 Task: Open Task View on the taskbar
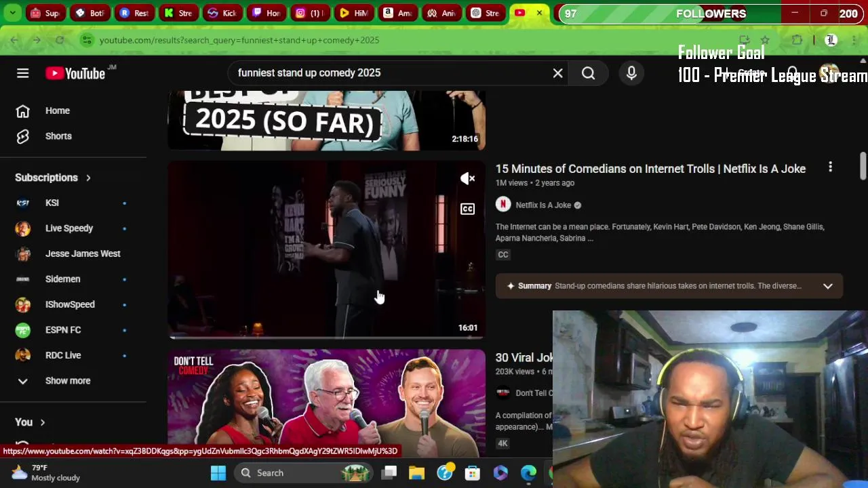[389, 473]
